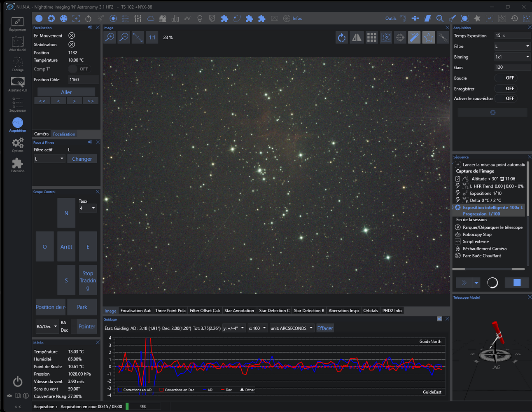Toggle the Comp T° switch
532x412 pixels.
pyautogui.click(x=79, y=69)
